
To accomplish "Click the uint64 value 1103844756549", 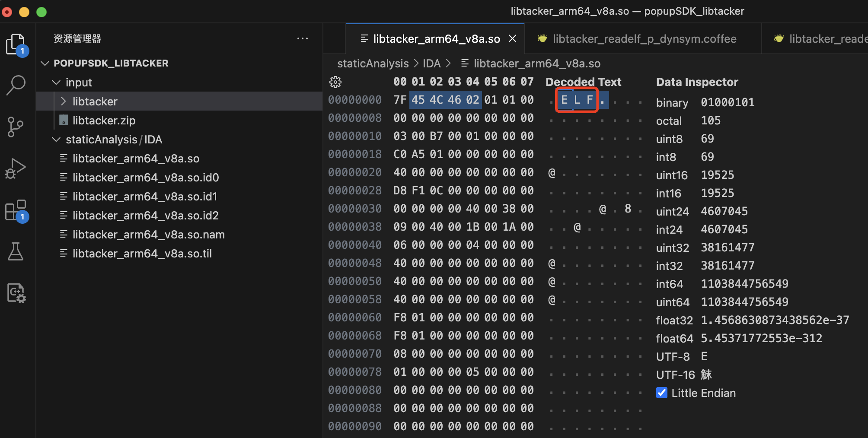I will tap(744, 302).
